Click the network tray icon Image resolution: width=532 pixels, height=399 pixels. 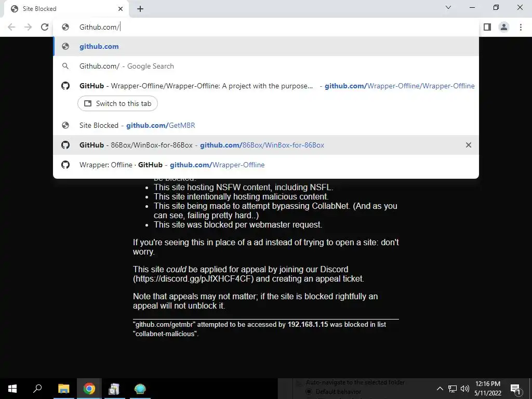[453, 389]
